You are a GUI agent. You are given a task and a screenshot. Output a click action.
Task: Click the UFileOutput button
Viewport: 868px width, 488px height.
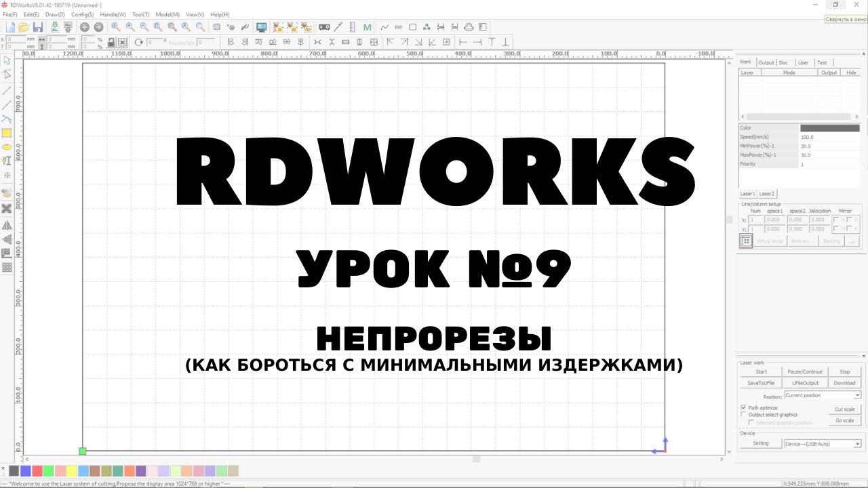(805, 383)
